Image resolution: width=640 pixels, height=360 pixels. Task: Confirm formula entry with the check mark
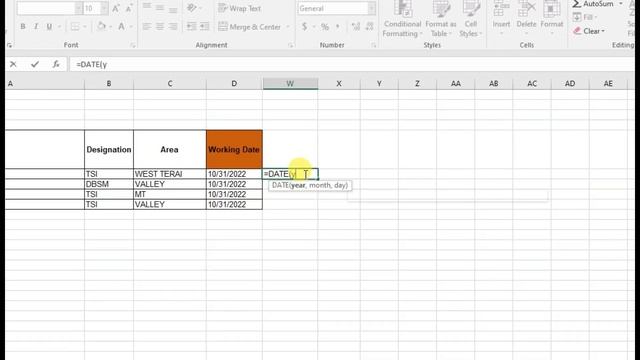(35, 64)
